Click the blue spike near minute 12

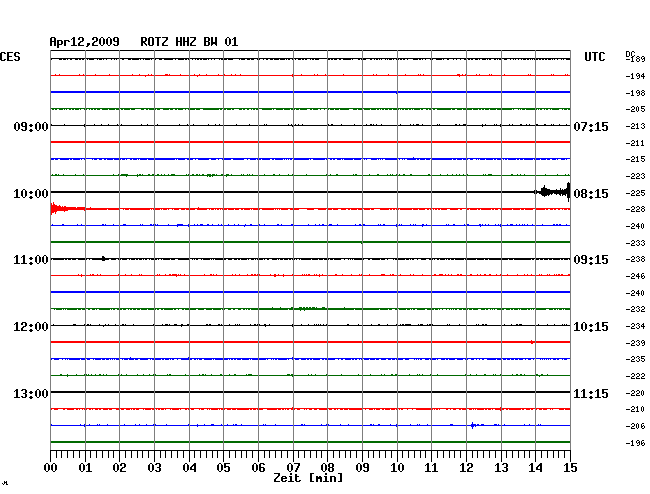tap(473, 425)
